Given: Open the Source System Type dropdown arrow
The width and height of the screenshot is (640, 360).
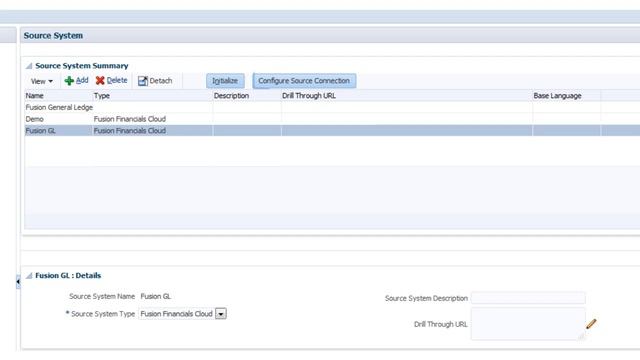Looking at the screenshot, I should click(221, 314).
